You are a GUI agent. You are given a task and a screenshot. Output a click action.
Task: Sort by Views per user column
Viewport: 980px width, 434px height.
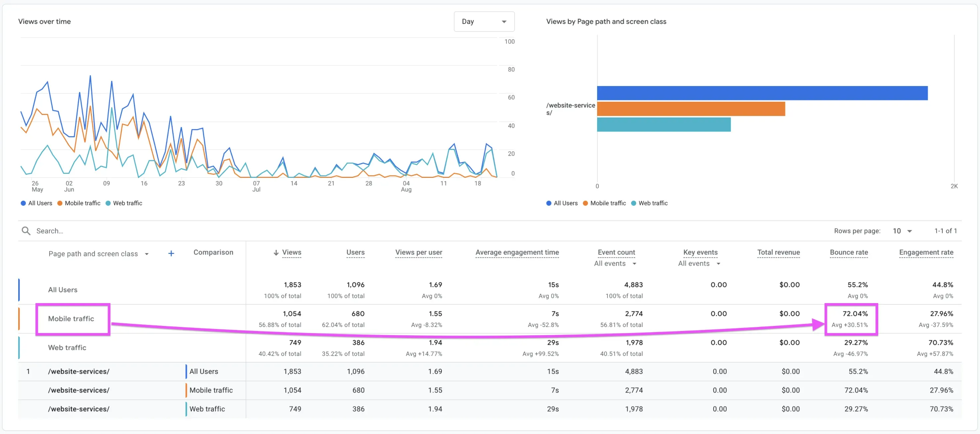point(418,252)
